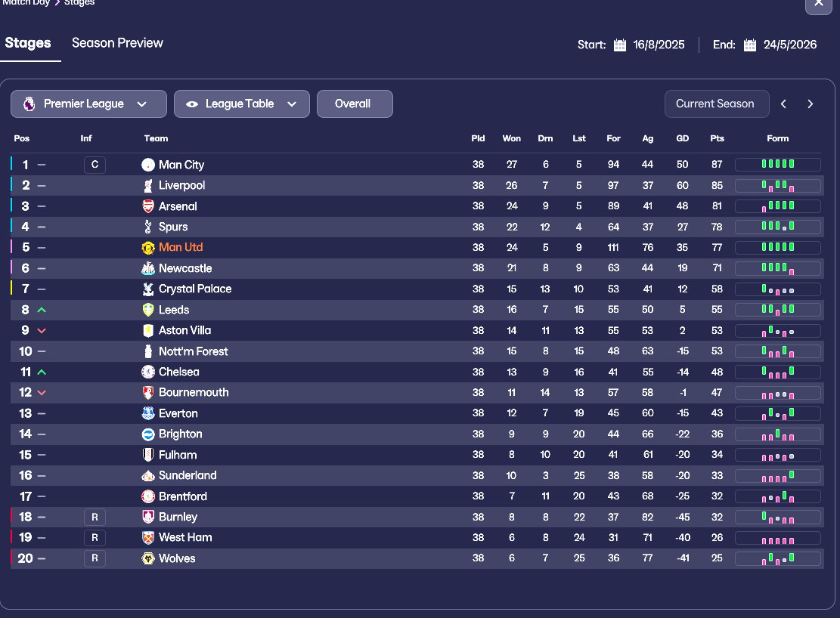Click the Current Season button
The image size is (840, 618).
[715, 104]
